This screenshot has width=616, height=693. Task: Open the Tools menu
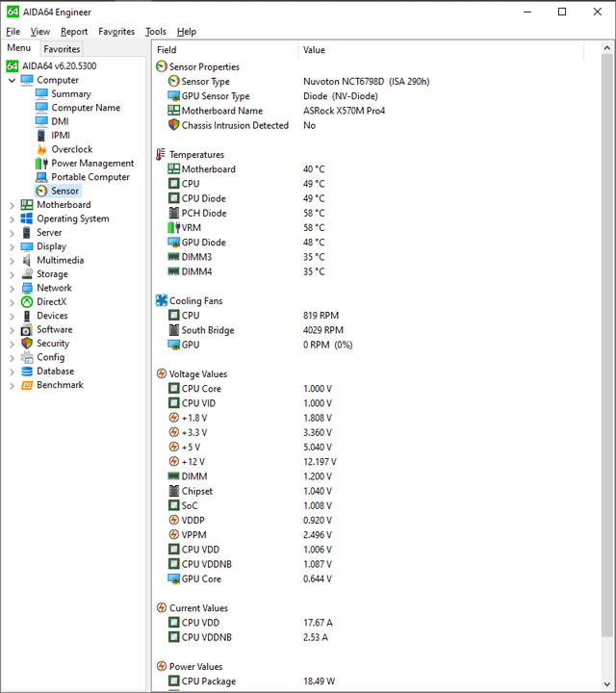tap(156, 32)
